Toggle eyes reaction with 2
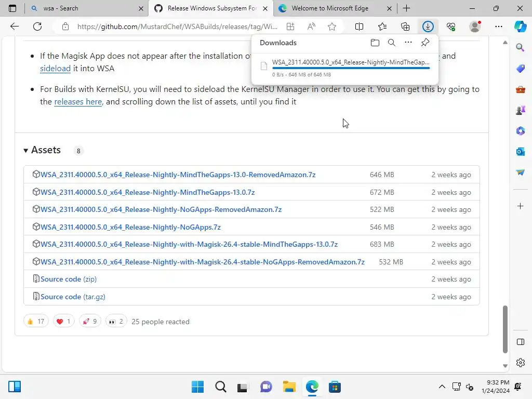The image size is (532, 399). click(116, 321)
